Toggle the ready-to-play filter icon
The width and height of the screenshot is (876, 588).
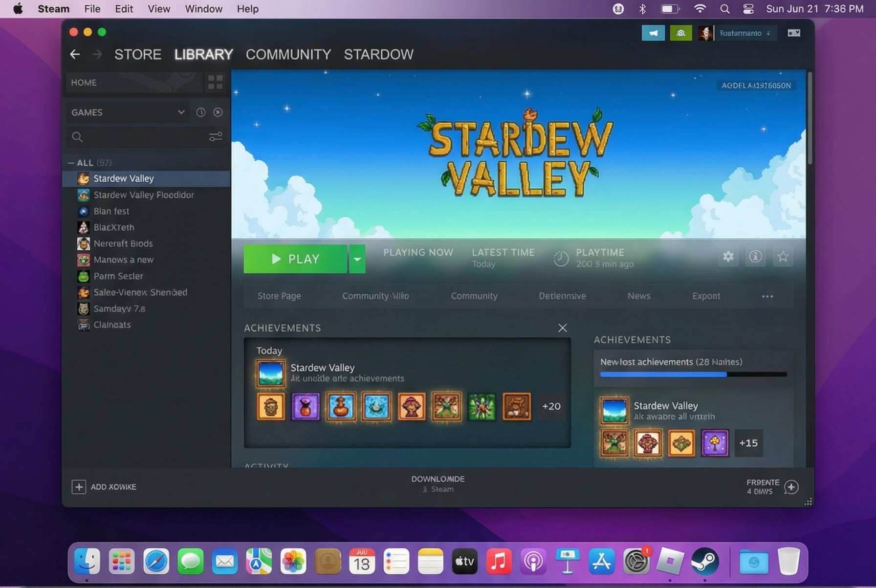(218, 112)
